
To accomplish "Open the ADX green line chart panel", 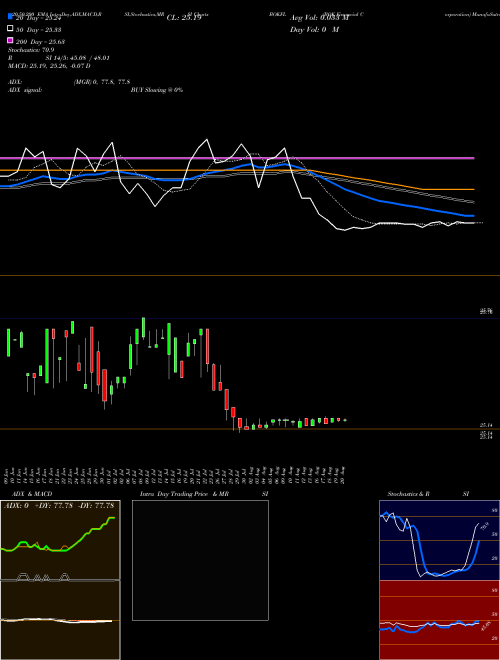I will [x=60, y=540].
